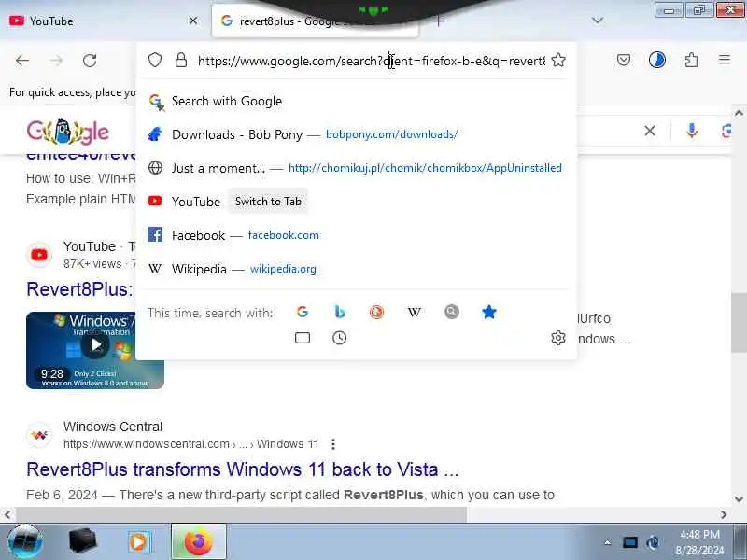This screenshot has height=560, width=747.
Task: Go back with the browser back arrow
Action: [21, 61]
